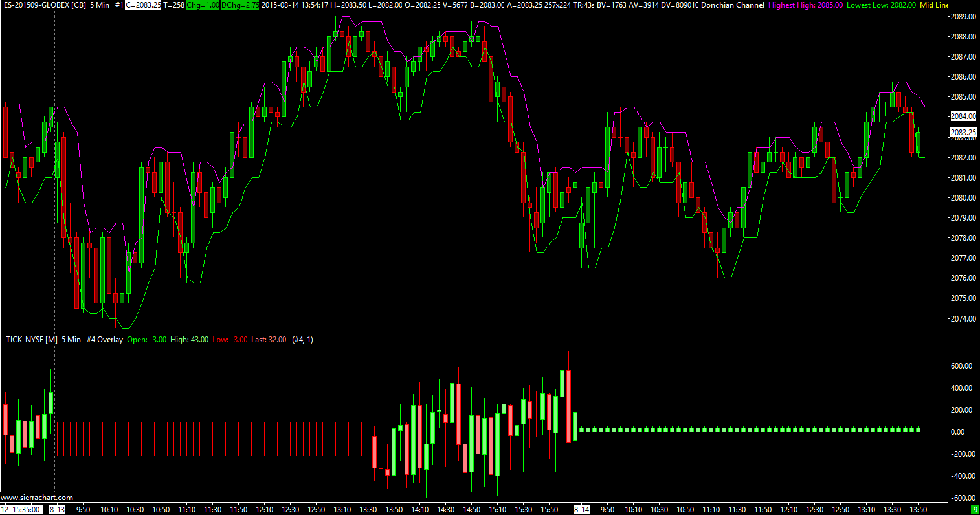Select the 8-14 date marker on time axis
The image size is (980, 515).
(x=581, y=509)
